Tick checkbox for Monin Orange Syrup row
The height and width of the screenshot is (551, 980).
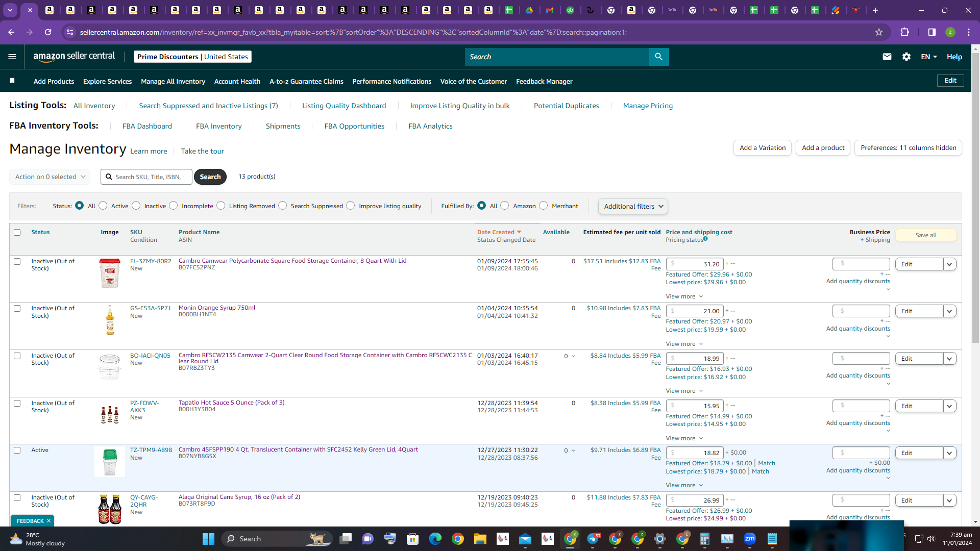[x=17, y=309]
